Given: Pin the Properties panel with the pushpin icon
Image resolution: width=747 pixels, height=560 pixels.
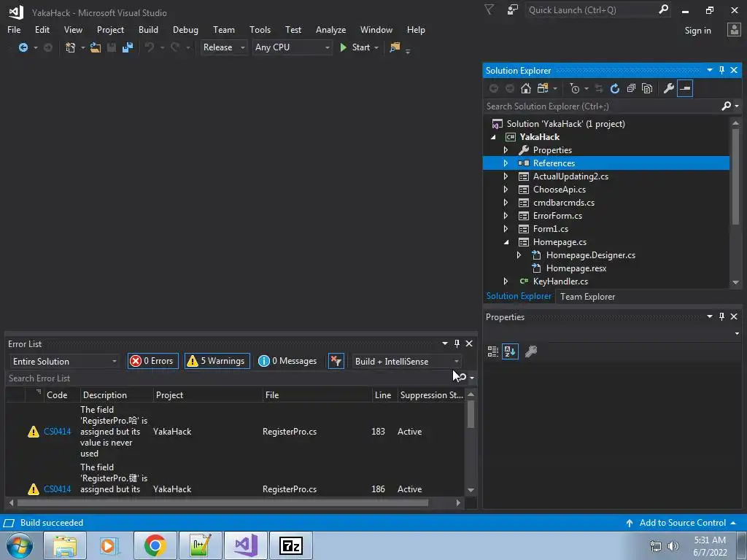Looking at the screenshot, I should point(721,316).
